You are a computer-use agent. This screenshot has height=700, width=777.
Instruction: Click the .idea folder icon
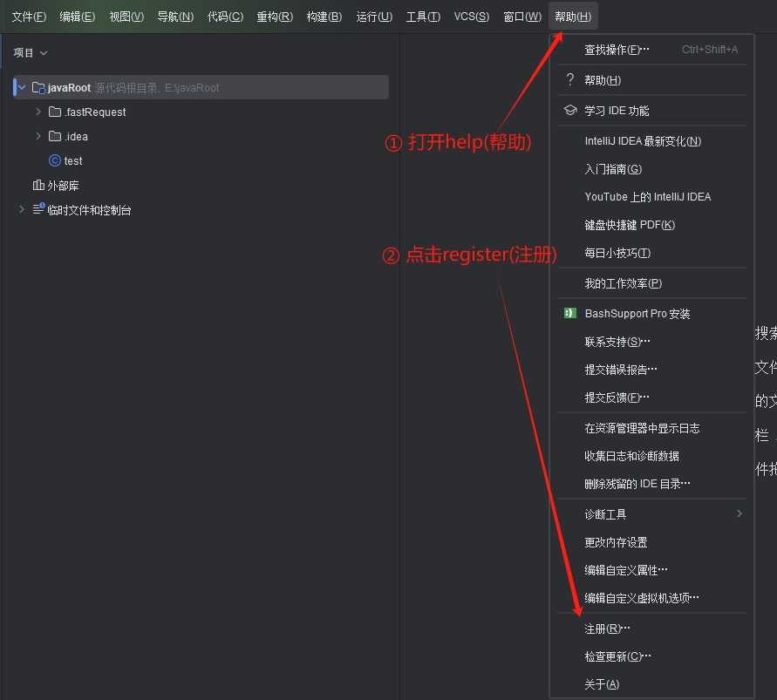tap(55, 136)
